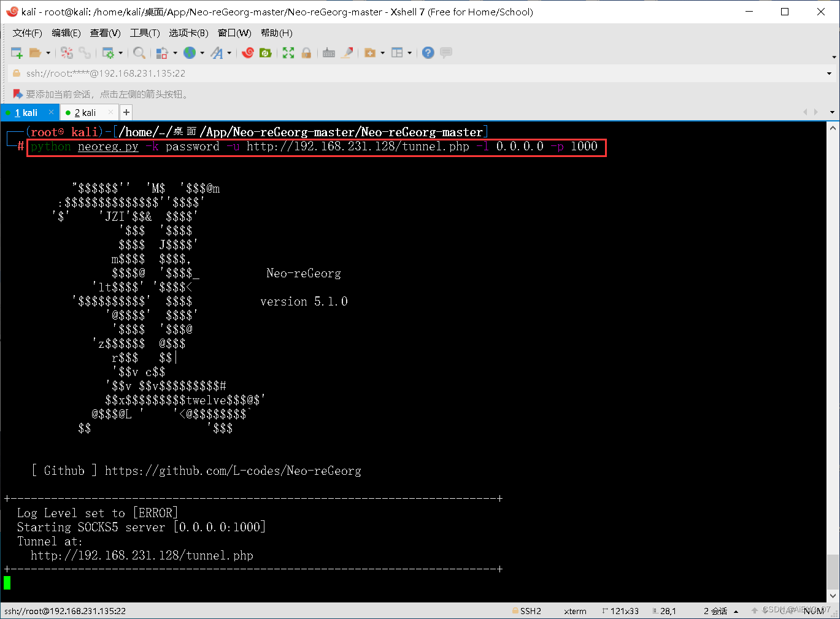Open the 窗口(W) menu
This screenshot has width=840, height=619.
(234, 33)
